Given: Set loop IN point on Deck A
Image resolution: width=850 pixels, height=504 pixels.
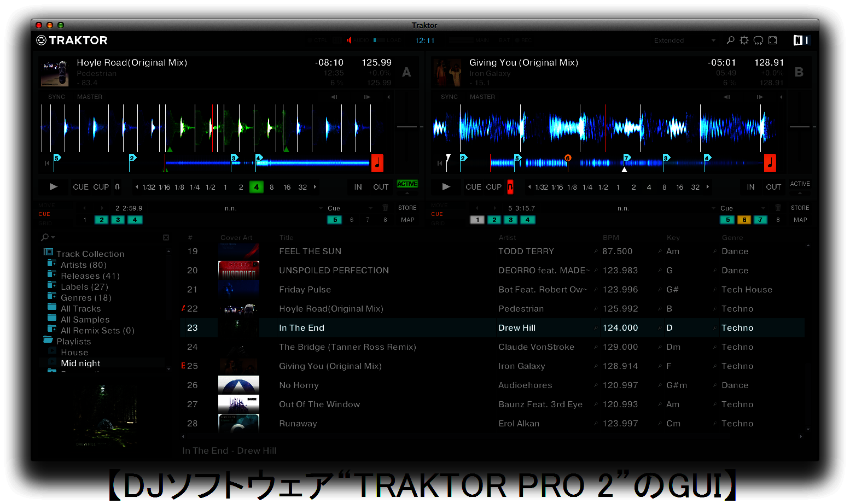Looking at the screenshot, I should (358, 187).
